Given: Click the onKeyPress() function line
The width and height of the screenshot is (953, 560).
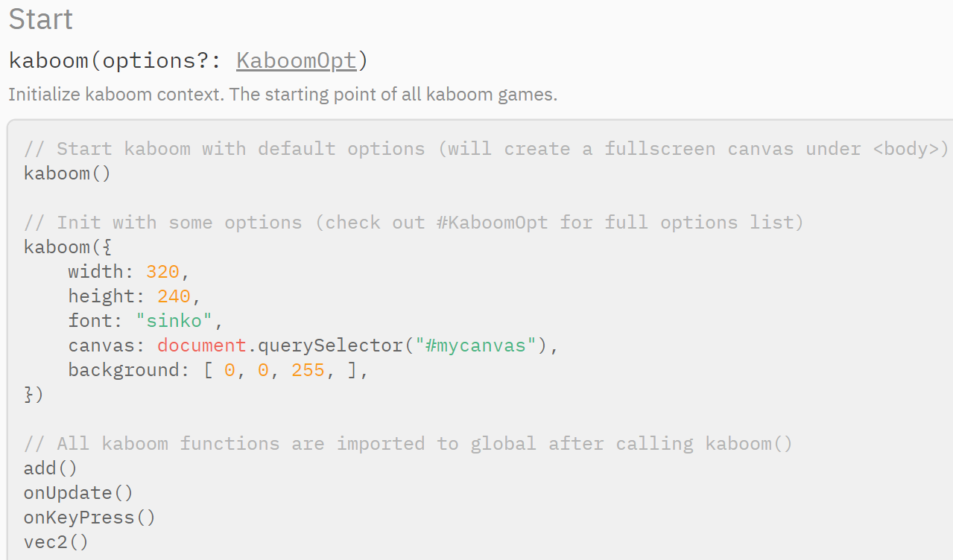Looking at the screenshot, I should (x=89, y=518).
